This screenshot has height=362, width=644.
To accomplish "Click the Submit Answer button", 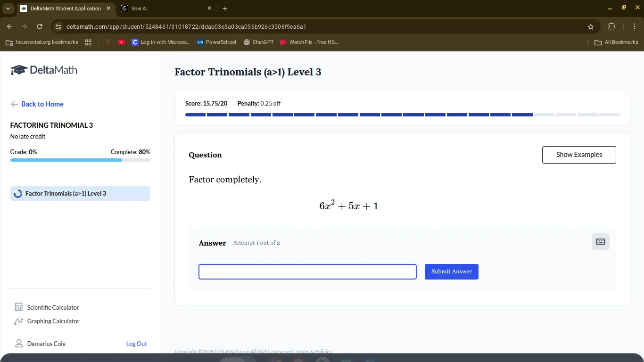I will [452, 271].
